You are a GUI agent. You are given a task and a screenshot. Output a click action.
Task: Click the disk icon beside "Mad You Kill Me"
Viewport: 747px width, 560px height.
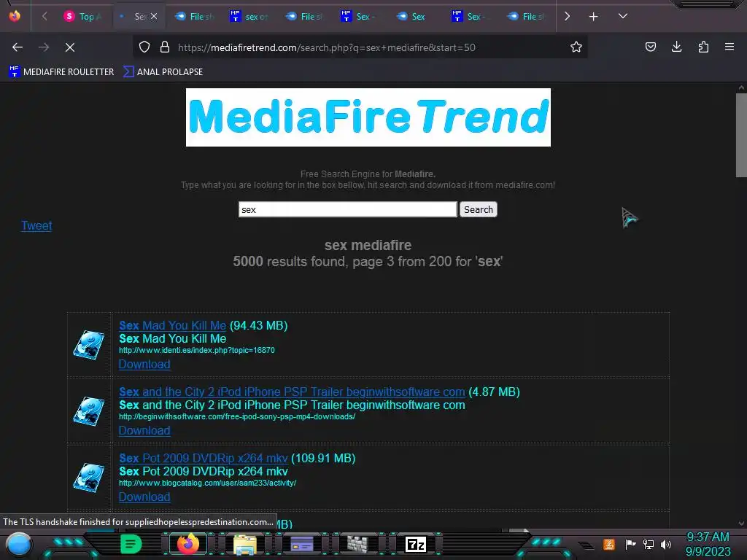(x=88, y=345)
